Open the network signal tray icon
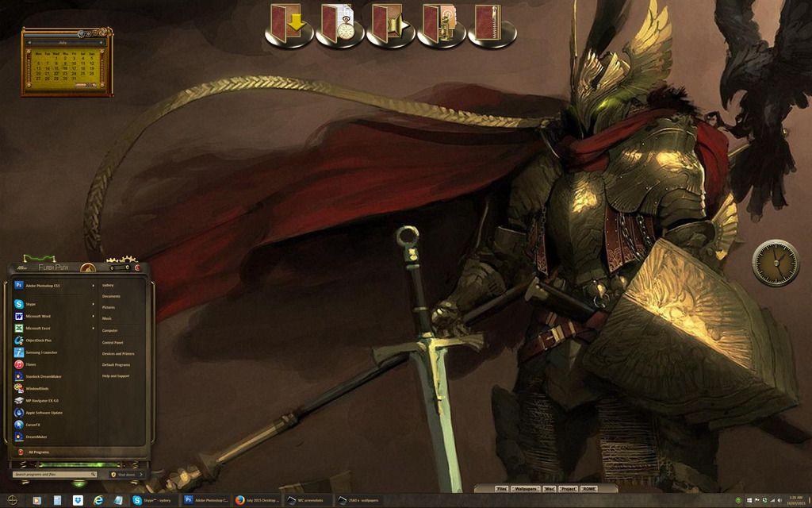 [772, 501]
